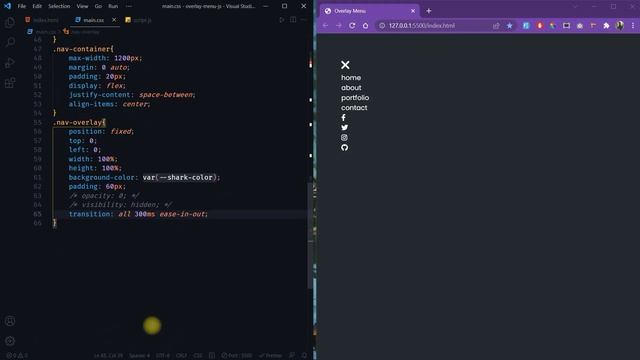This screenshot has height=360, width=640.
Task: Open the Facebook icon link on page
Action: (x=344, y=118)
